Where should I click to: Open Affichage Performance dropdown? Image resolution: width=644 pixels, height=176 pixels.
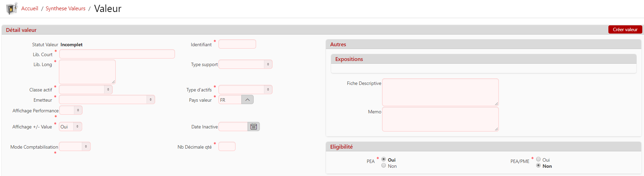point(71,110)
